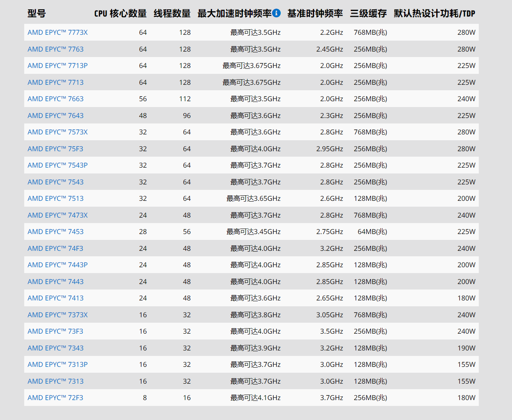The width and height of the screenshot is (512, 420).
Task: Open the AMD EPYC™ 7713 link
Action: tap(55, 82)
